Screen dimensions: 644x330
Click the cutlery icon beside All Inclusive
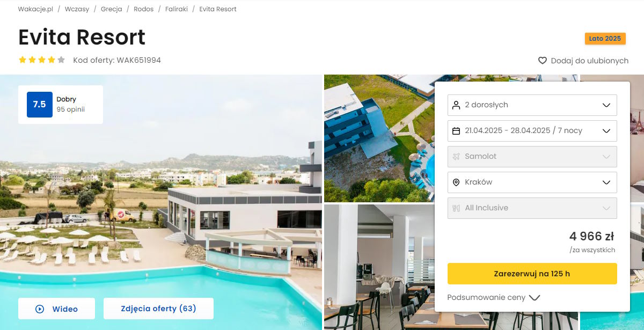[x=456, y=208]
